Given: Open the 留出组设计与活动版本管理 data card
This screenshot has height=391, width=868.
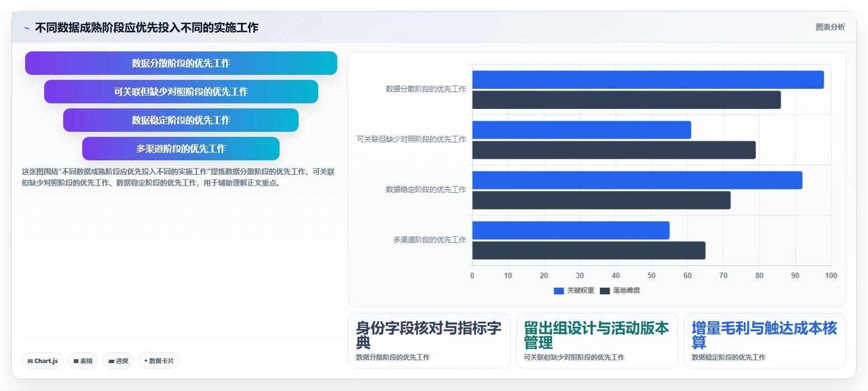Looking at the screenshot, I should pos(597,341).
